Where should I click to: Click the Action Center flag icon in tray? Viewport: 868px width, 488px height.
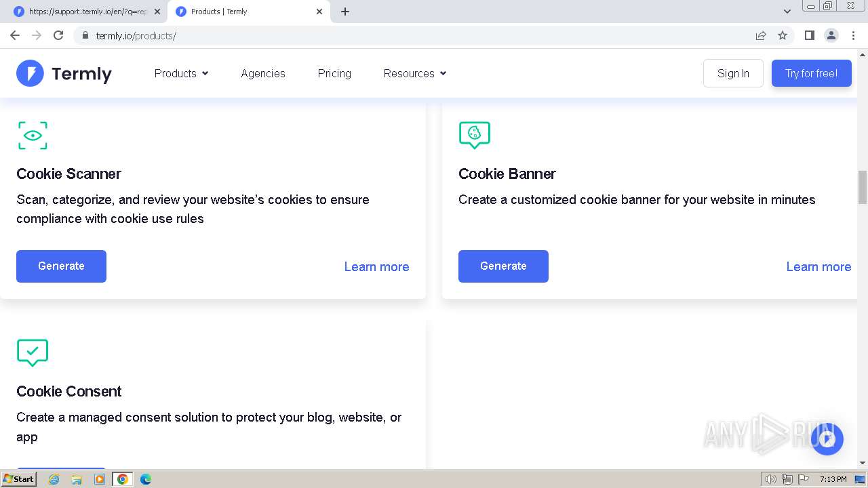pyautogui.click(x=804, y=479)
